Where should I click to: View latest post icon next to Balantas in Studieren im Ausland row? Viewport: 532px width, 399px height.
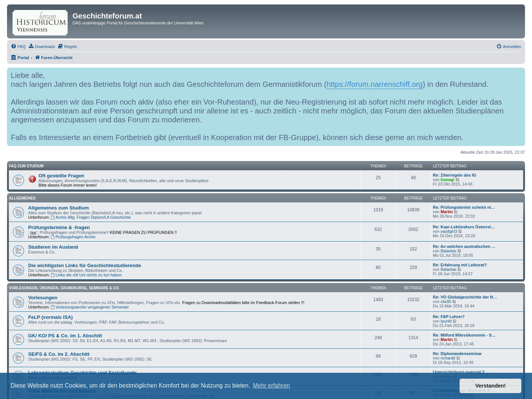(460, 251)
